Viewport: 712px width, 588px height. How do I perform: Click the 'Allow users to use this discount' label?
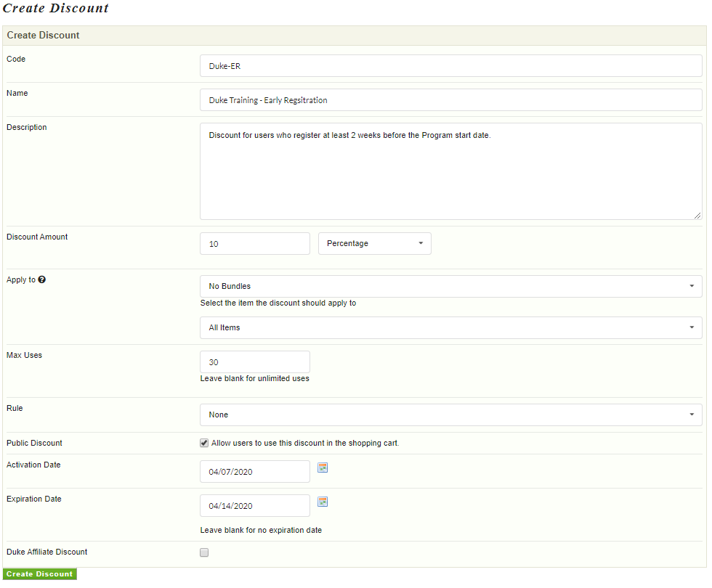click(x=305, y=443)
